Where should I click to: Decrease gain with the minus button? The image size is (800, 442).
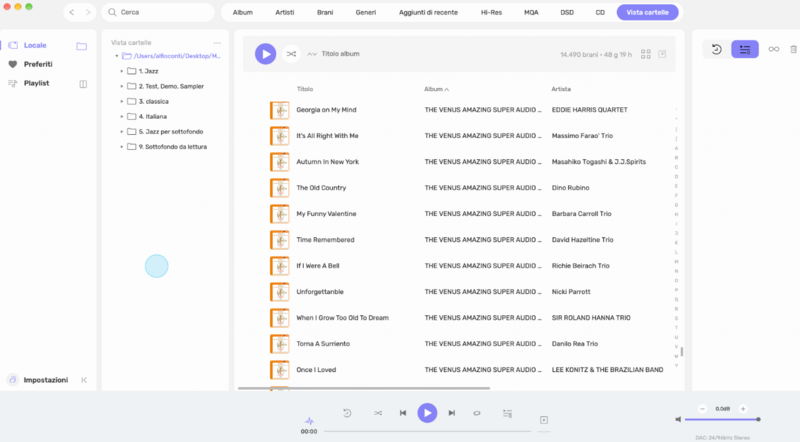[703, 409]
